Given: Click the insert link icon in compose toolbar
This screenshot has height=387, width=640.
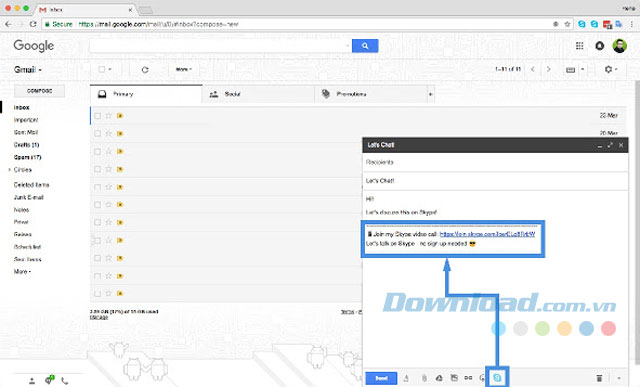Looking at the screenshot, I should tap(468, 378).
